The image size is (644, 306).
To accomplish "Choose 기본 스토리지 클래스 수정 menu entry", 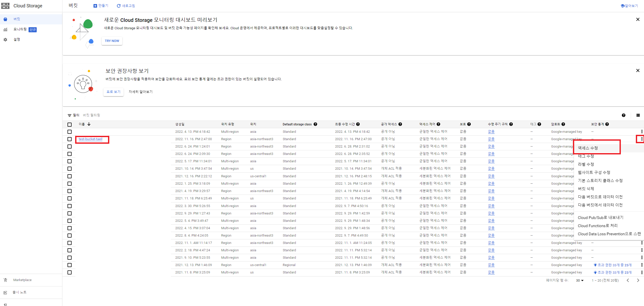I will click(609, 181).
